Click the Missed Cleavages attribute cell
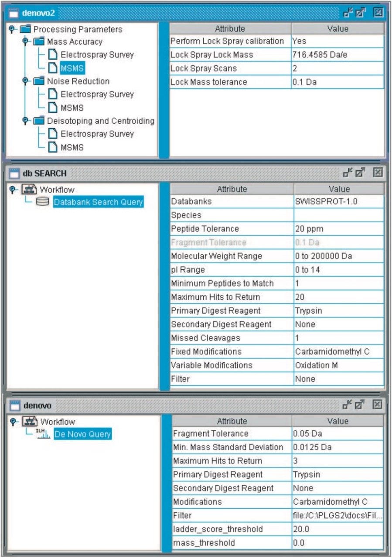 coord(232,338)
